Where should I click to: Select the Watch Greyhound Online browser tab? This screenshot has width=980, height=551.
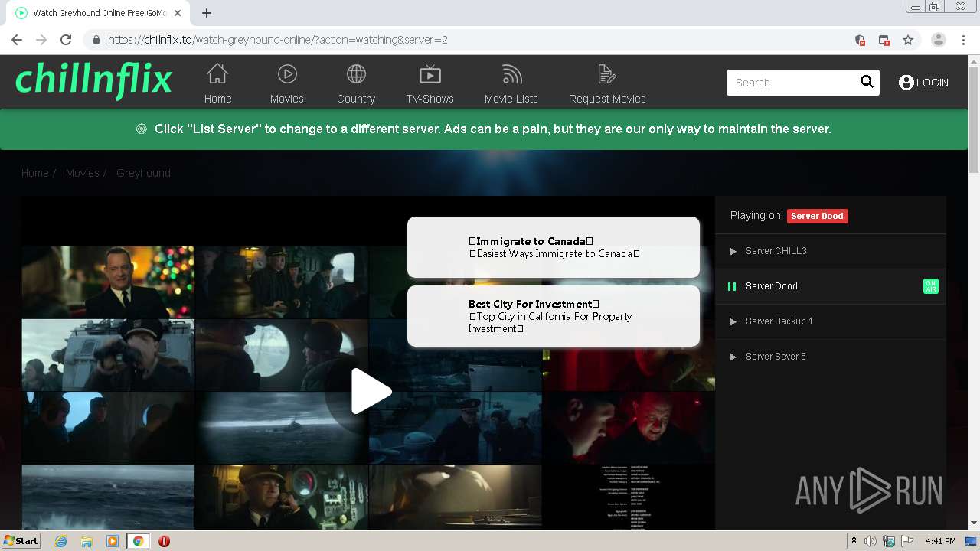tap(100, 13)
